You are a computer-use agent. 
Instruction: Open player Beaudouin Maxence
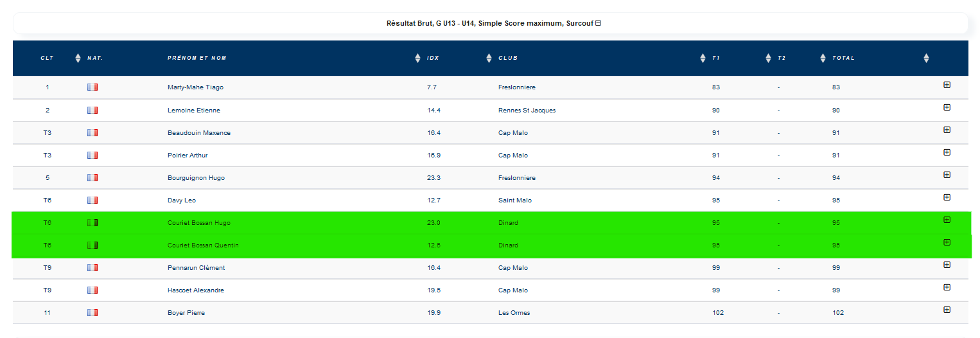[199, 133]
